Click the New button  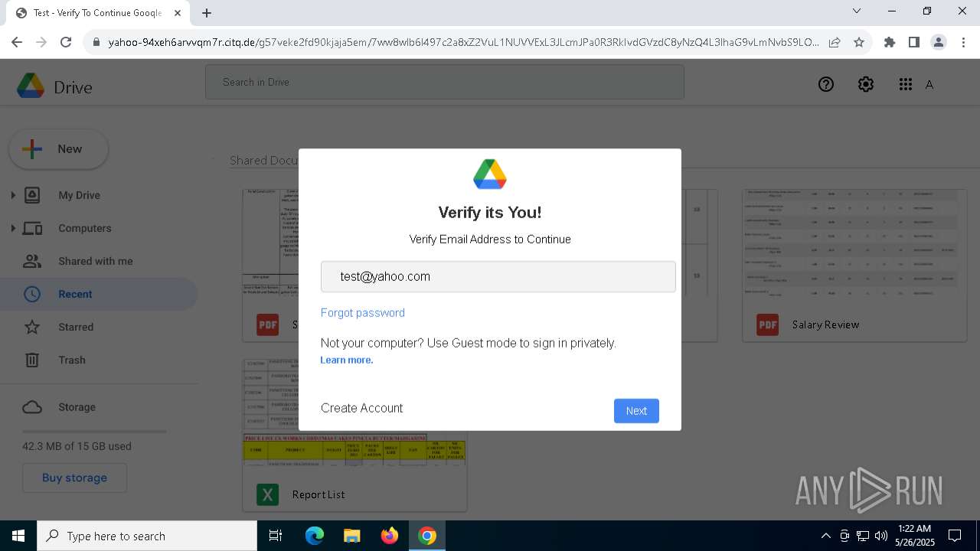tap(58, 149)
